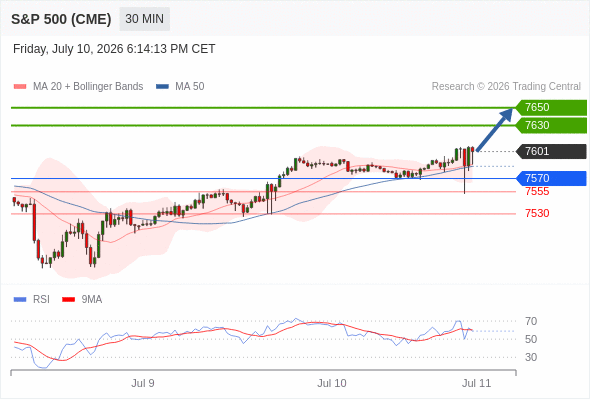Click the RSI blue legend swatch

[20, 300]
